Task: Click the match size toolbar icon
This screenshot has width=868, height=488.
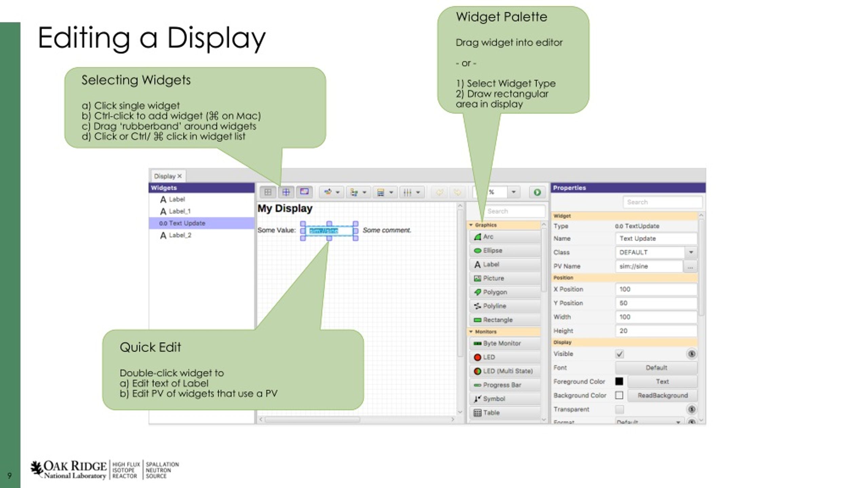Action: (385, 192)
